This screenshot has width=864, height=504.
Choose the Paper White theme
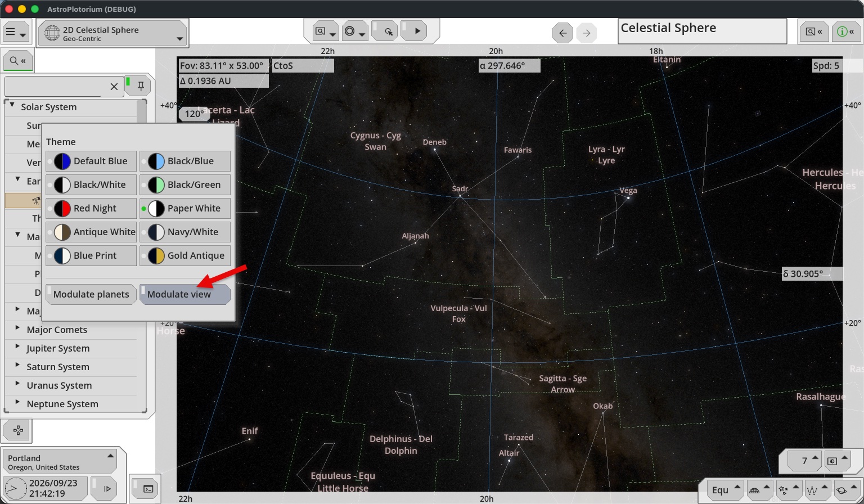click(184, 208)
